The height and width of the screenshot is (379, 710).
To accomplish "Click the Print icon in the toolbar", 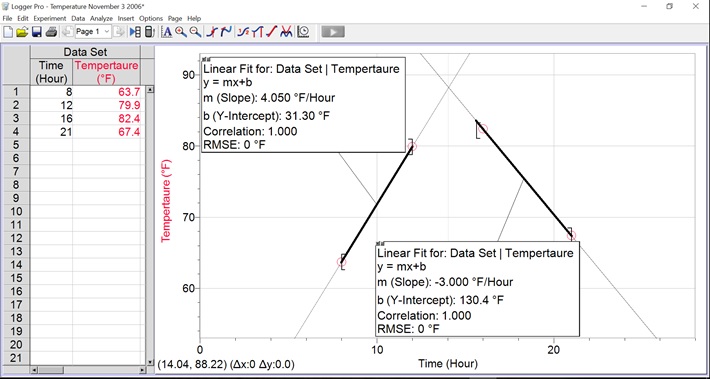I will click(x=51, y=32).
